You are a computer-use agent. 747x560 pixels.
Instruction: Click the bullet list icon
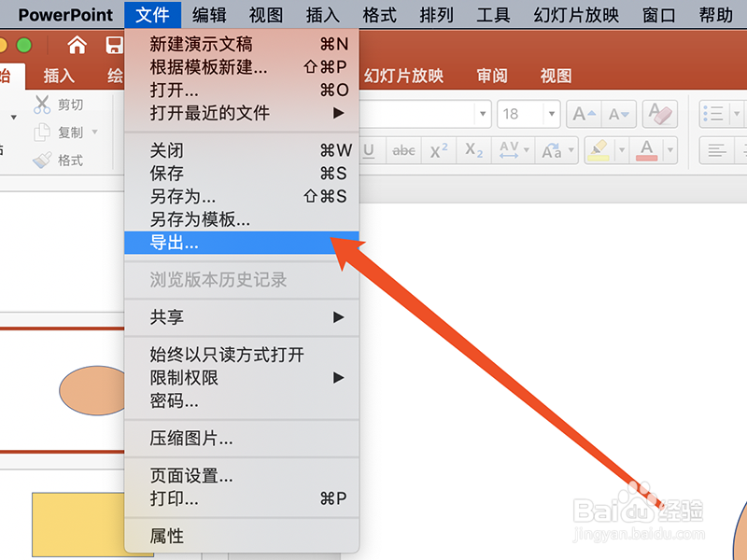pos(713,114)
